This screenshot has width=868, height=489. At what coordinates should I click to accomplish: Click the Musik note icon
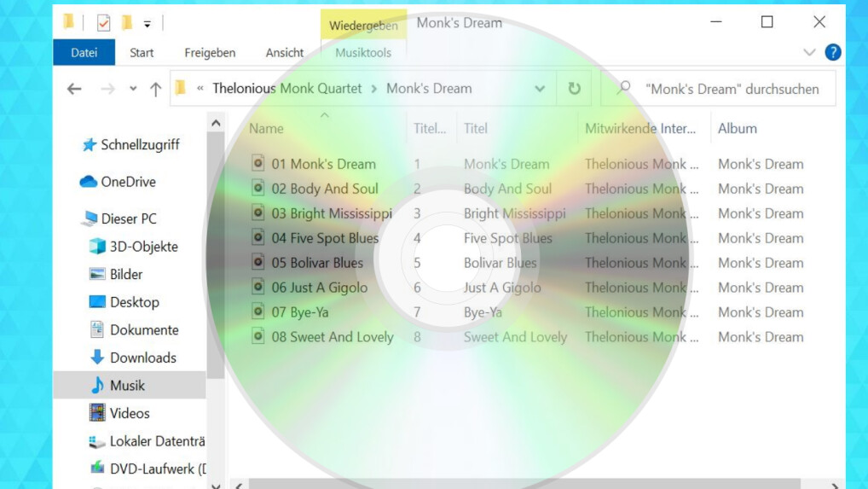pyautogui.click(x=97, y=385)
